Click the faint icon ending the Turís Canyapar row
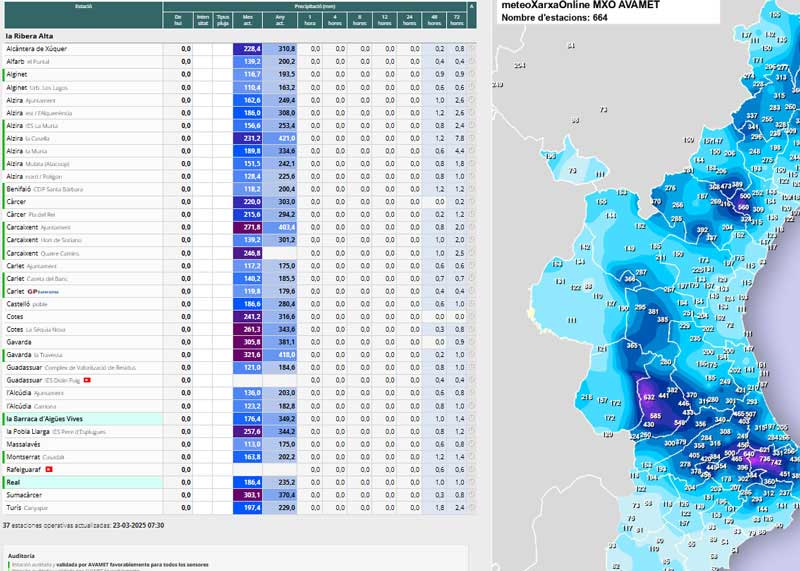The image size is (800, 571). click(471, 508)
